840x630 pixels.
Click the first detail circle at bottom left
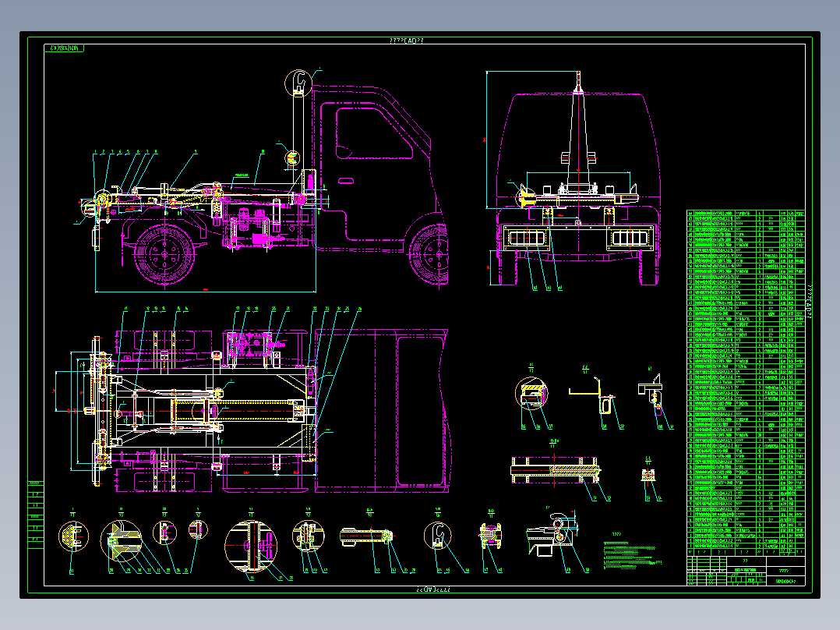pos(73,536)
